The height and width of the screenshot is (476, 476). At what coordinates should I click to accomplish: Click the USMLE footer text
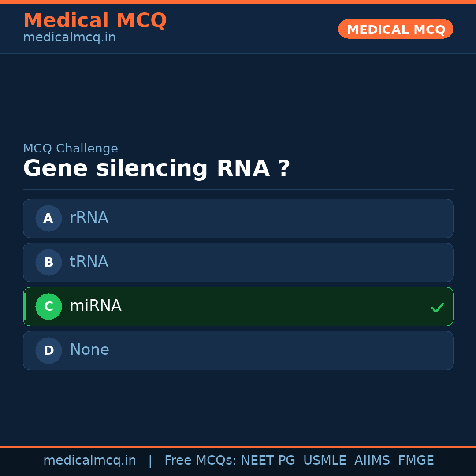point(324,461)
